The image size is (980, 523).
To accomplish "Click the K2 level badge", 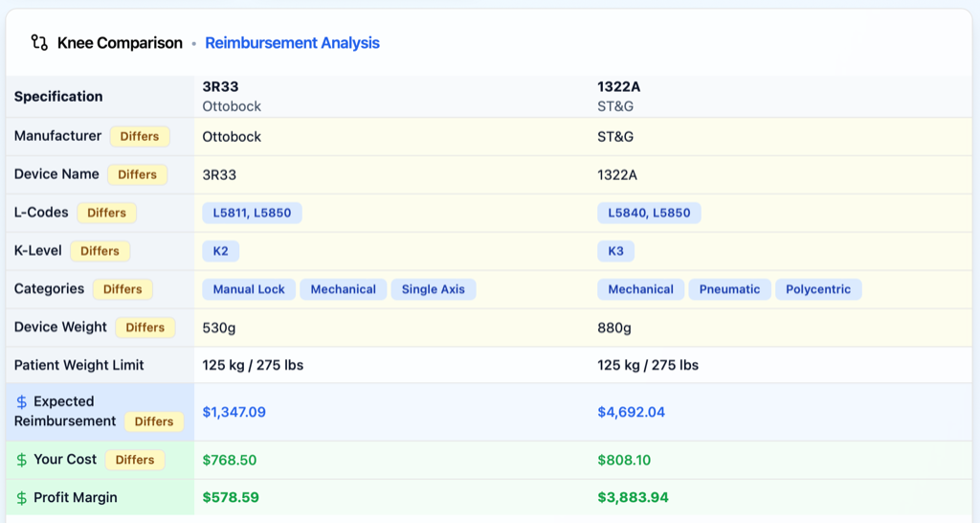I will pyautogui.click(x=221, y=251).
